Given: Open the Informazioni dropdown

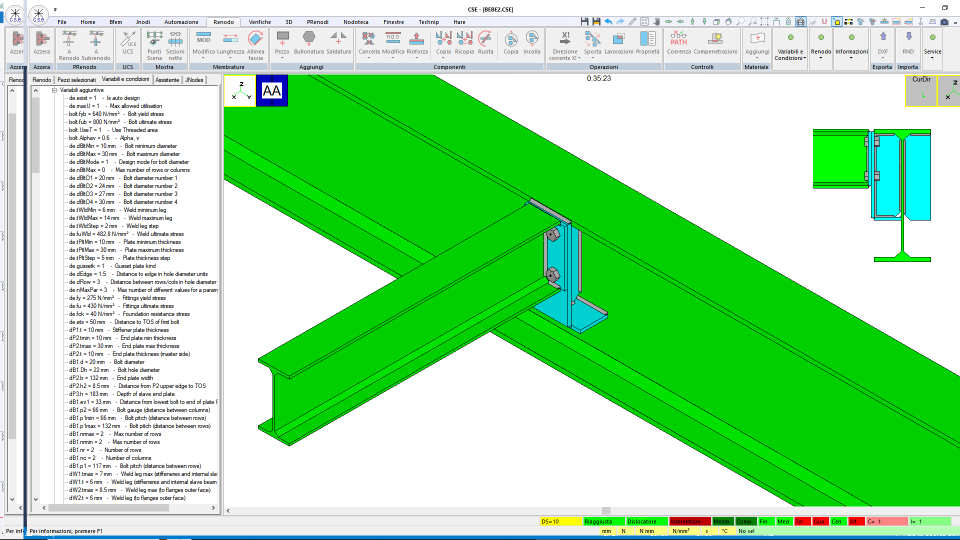Looking at the screenshot, I should tap(851, 47).
